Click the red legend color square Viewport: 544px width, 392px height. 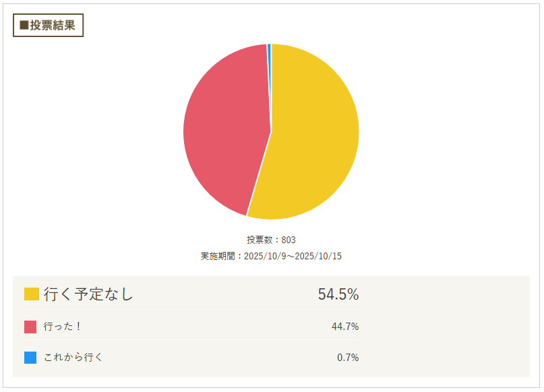[x=30, y=327]
